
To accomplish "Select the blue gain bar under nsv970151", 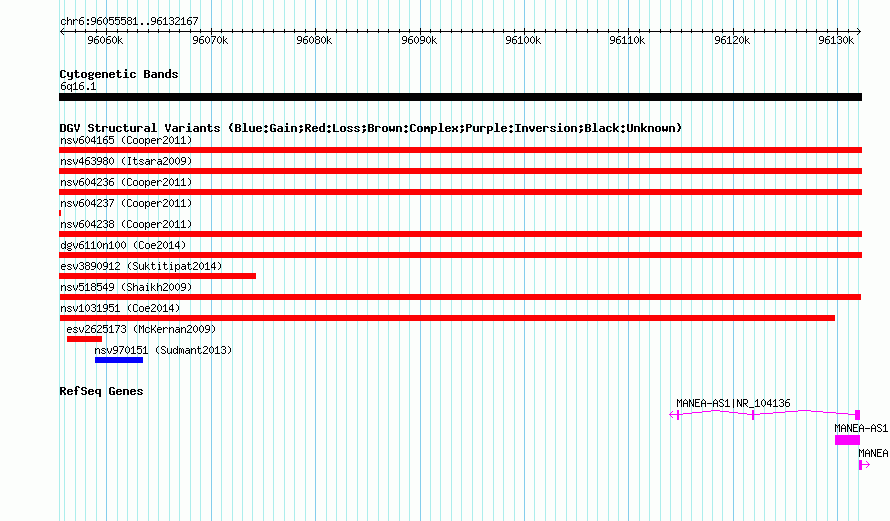I will pyautogui.click(x=119, y=360).
